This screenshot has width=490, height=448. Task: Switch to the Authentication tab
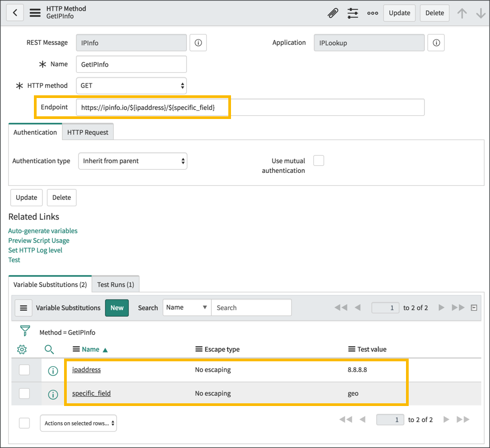tap(35, 132)
